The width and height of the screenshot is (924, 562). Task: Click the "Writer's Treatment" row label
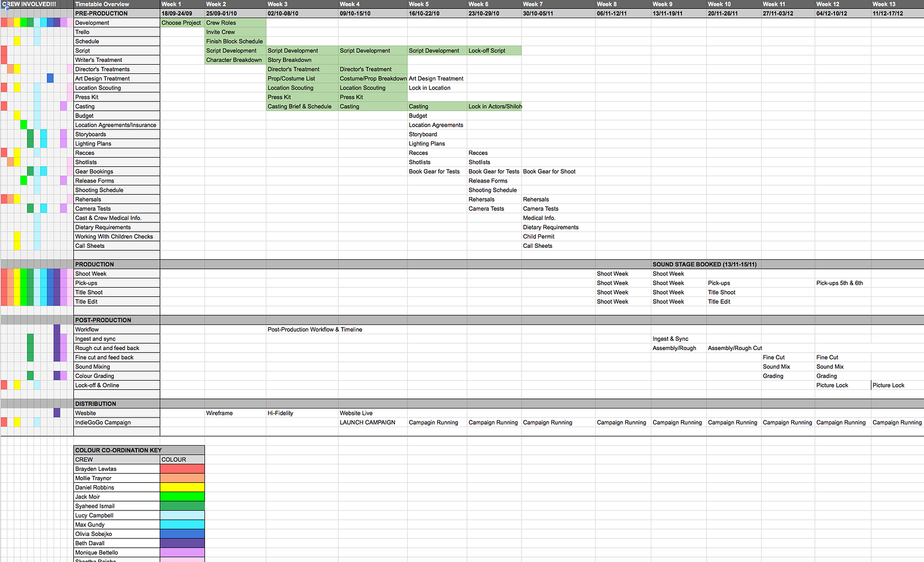tap(117, 60)
